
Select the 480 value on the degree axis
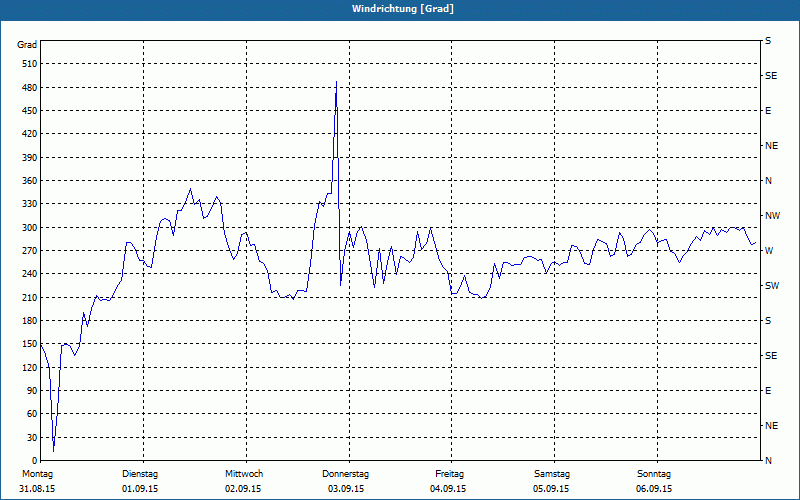tap(30, 88)
